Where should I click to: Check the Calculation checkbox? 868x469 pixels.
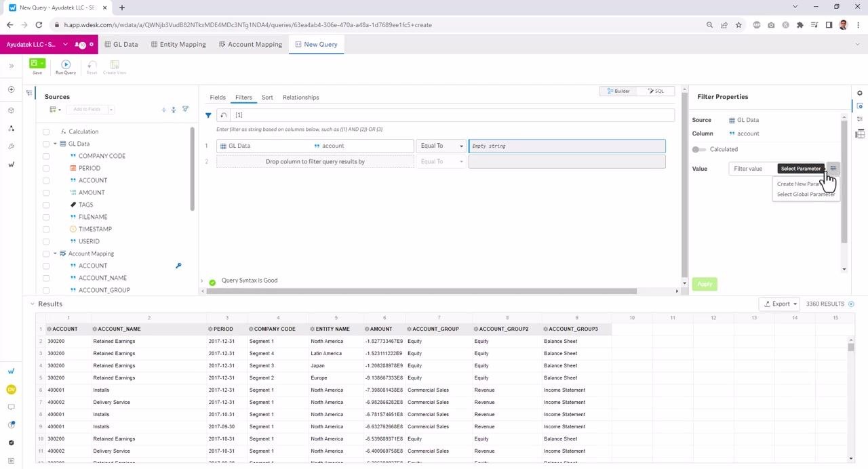46,131
